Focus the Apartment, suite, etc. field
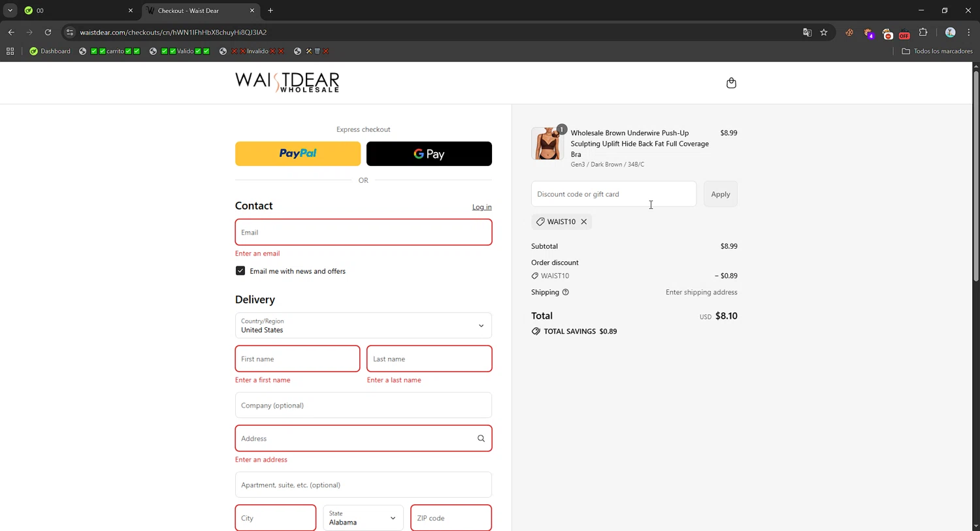This screenshot has width=980, height=531. (363, 485)
